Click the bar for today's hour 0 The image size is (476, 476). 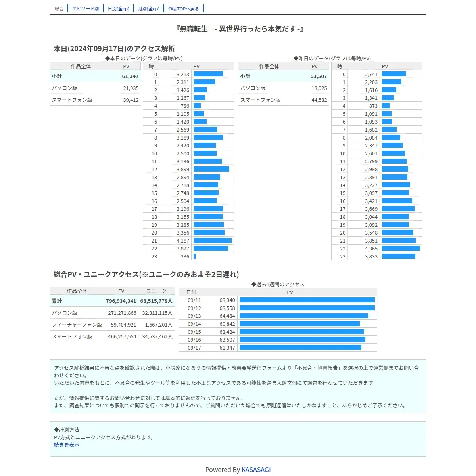208,74
